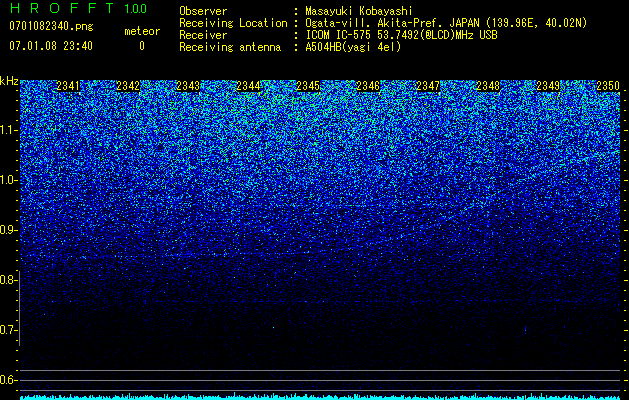Select the HROFFT 1.0.0 title text
This screenshot has width=629, height=400.
tap(78, 8)
